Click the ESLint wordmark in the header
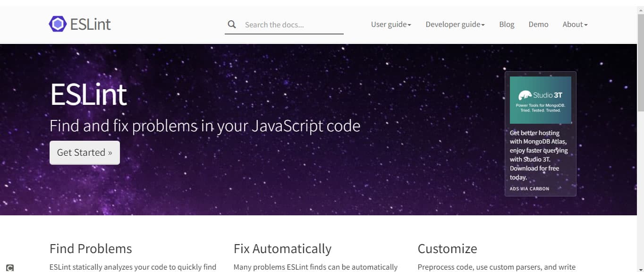 point(90,24)
